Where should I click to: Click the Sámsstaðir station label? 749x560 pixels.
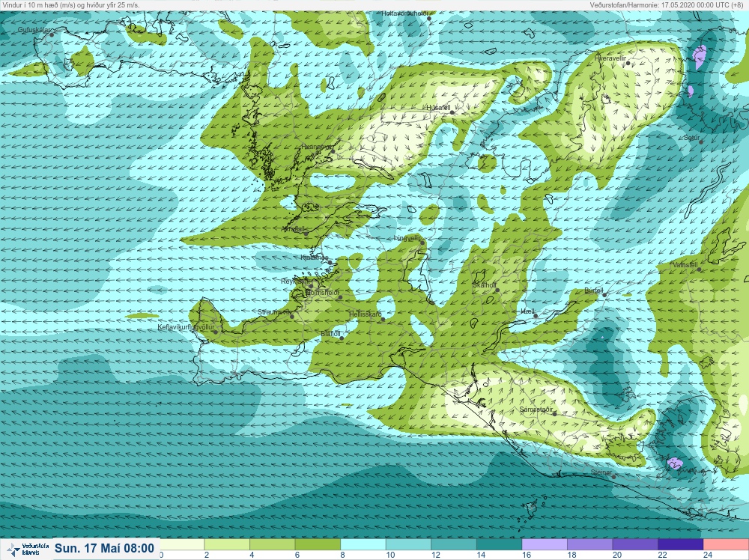pos(536,409)
